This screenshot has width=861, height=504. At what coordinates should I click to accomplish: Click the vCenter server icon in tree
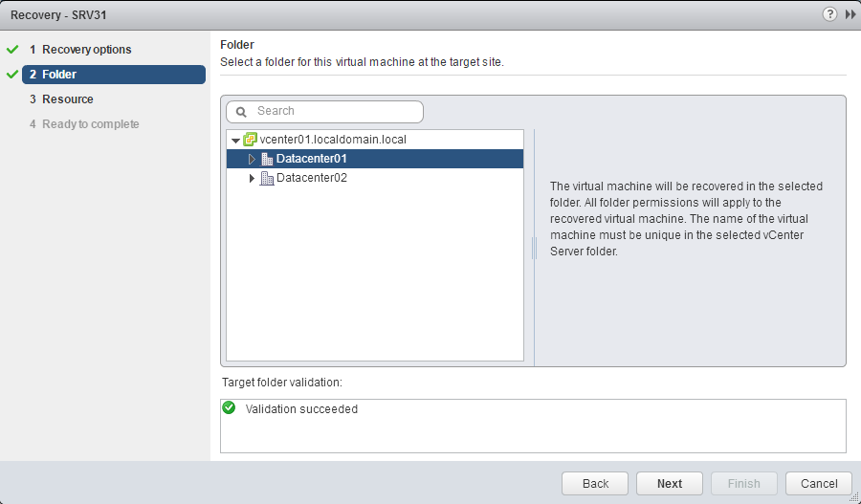coord(251,140)
